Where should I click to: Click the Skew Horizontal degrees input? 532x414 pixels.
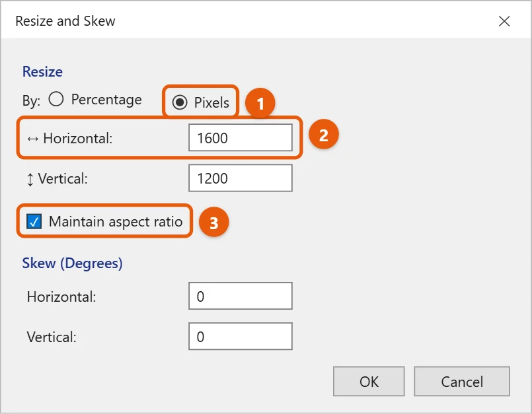click(240, 296)
